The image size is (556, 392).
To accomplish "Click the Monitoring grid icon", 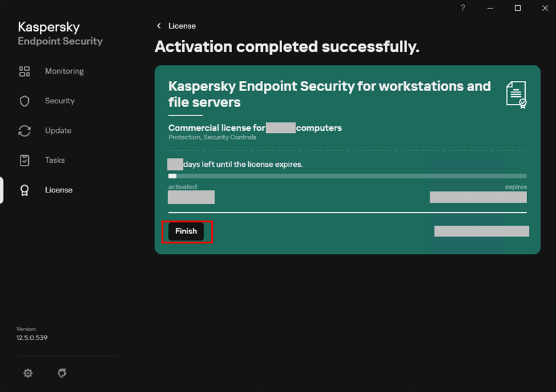I will 24,71.
